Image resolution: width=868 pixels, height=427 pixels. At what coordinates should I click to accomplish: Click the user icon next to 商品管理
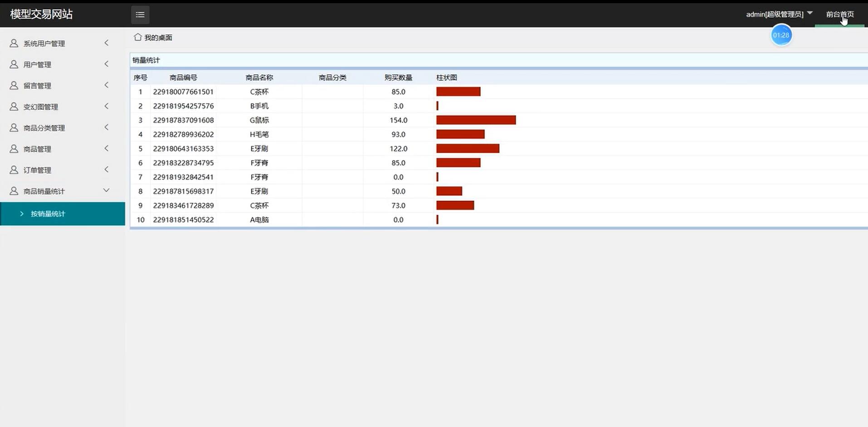point(14,149)
